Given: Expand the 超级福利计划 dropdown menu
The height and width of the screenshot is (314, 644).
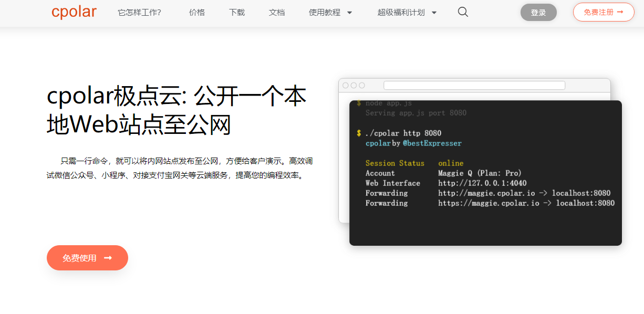Looking at the screenshot, I should click(401, 12).
